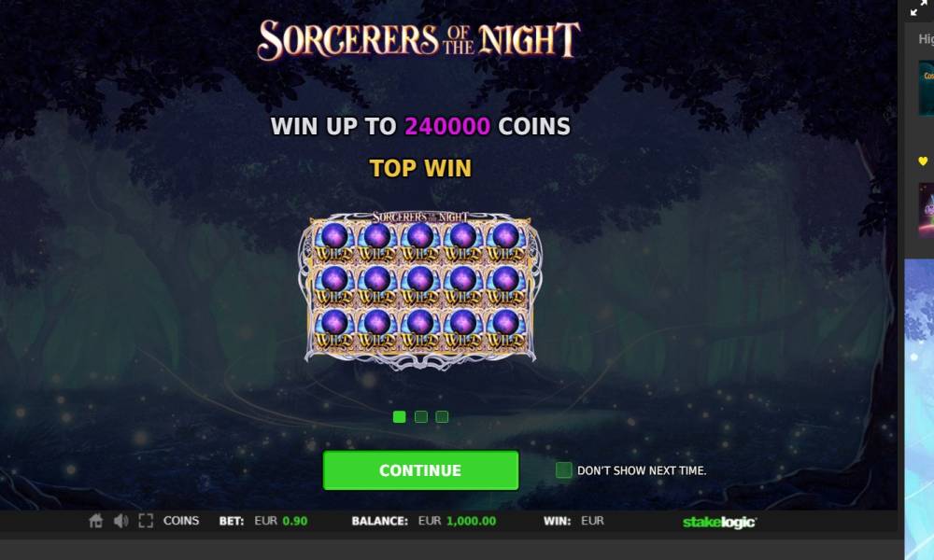
Task: Click the bet amount 0.90
Action: pyautogui.click(x=295, y=521)
